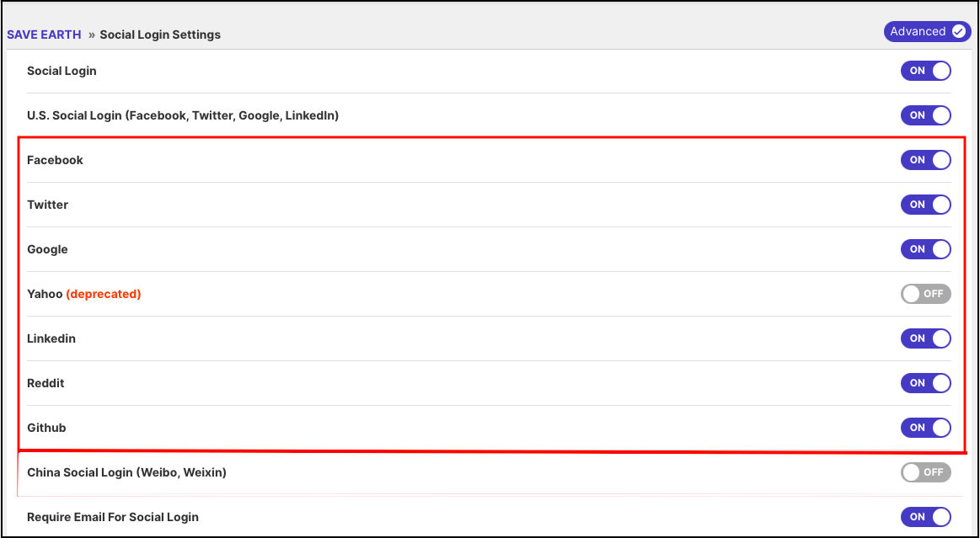The height and width of the screenshot is (538, 980).
Task: Toggle the Social Login switch
Action: tap(925, 71)
